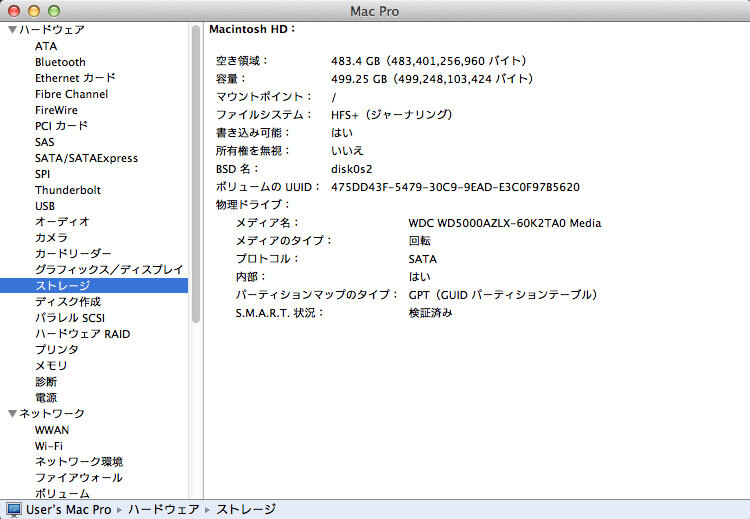Select SPI in the sidebar
Viewport: 750px width, 519px height.
(x=42, y=174)
